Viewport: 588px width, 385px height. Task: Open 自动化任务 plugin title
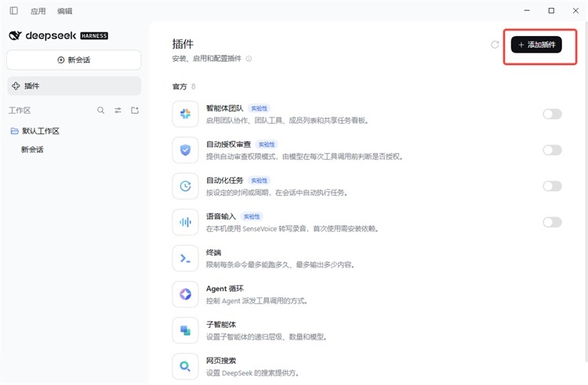(x=225, y=180)
